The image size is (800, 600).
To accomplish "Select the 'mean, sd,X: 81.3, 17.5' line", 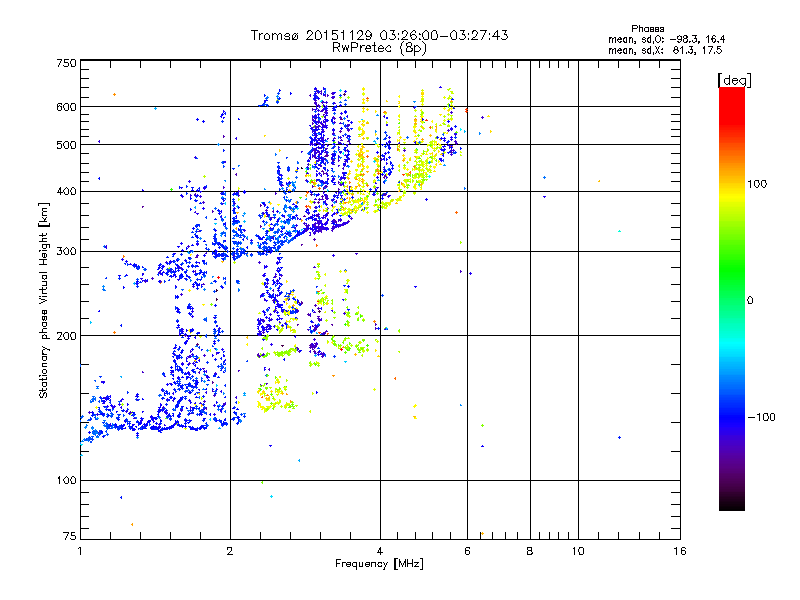I will [x=665, y=51].
